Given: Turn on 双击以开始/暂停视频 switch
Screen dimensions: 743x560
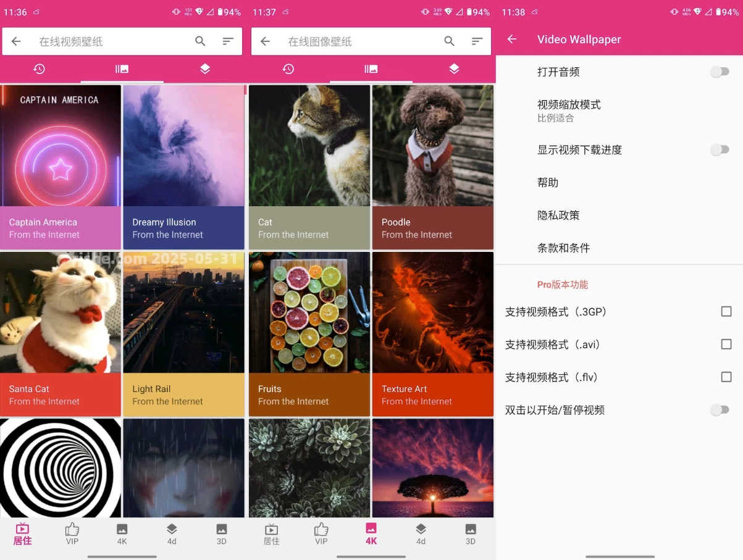Looking at the screenshot, I should click(719, 410).
